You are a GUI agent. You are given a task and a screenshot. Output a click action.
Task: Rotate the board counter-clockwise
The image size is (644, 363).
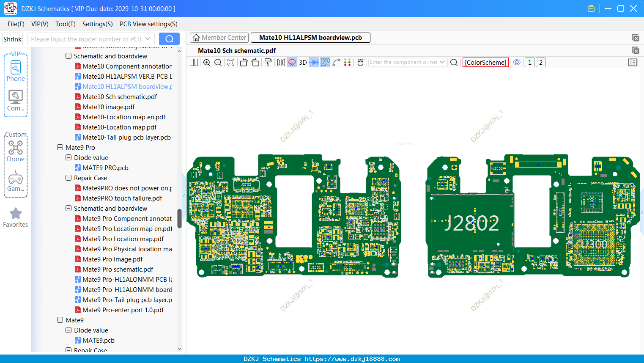point(244,63)
